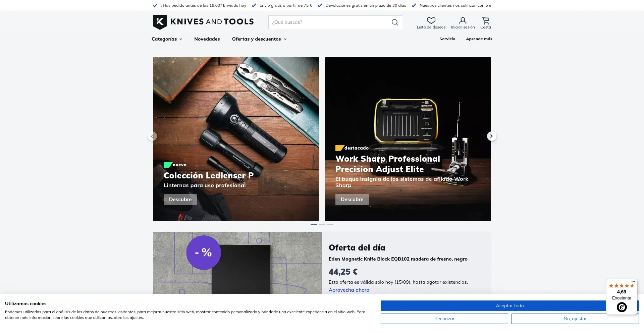This screenshot has width=644, height=333.
Task: Select second carousel page indicator
Action: pyautogui.click(x=322, y=224)
